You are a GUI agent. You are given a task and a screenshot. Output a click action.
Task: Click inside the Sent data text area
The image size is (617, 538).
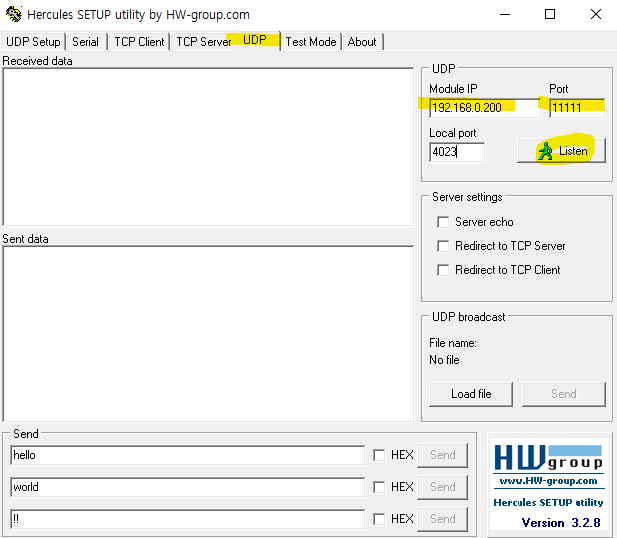point(208,334)
